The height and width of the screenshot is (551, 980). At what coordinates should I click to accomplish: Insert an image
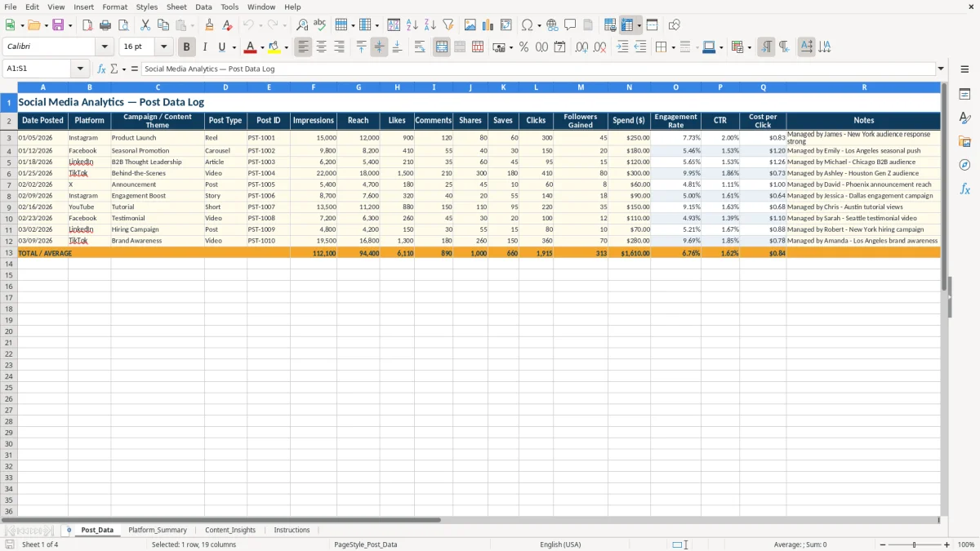click(470, 25)
